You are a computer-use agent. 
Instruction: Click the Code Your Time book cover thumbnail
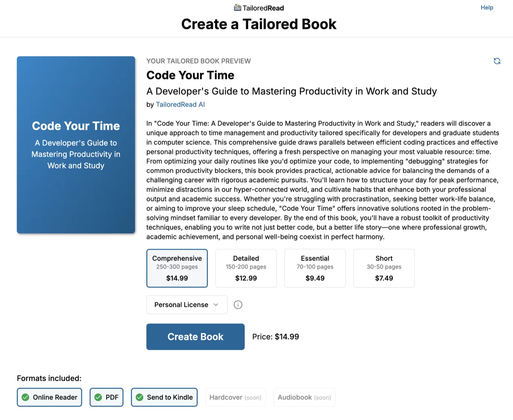[75, 145]
